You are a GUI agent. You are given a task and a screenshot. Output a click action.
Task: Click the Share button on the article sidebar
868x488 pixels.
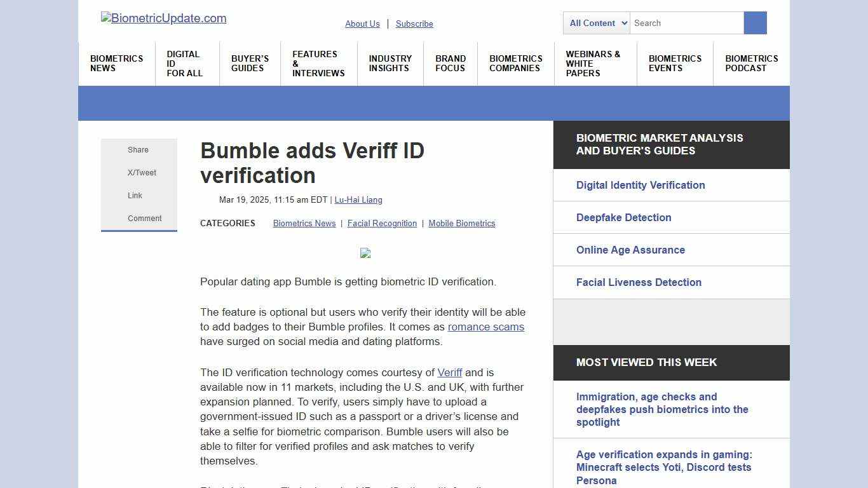pyautogui.click(x=138, y=149)
